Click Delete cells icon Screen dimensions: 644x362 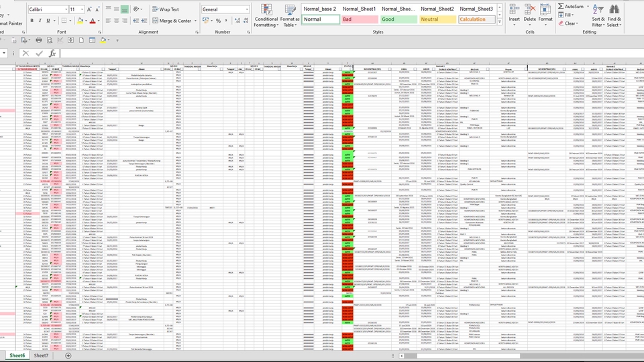tap(530, 10)
